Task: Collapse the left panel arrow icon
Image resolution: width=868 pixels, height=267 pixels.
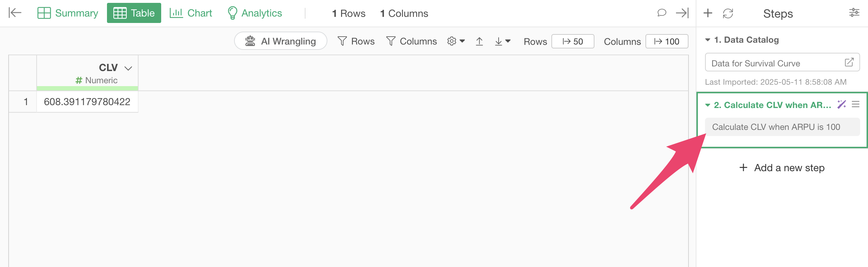Action: click(x=15, y=13)
